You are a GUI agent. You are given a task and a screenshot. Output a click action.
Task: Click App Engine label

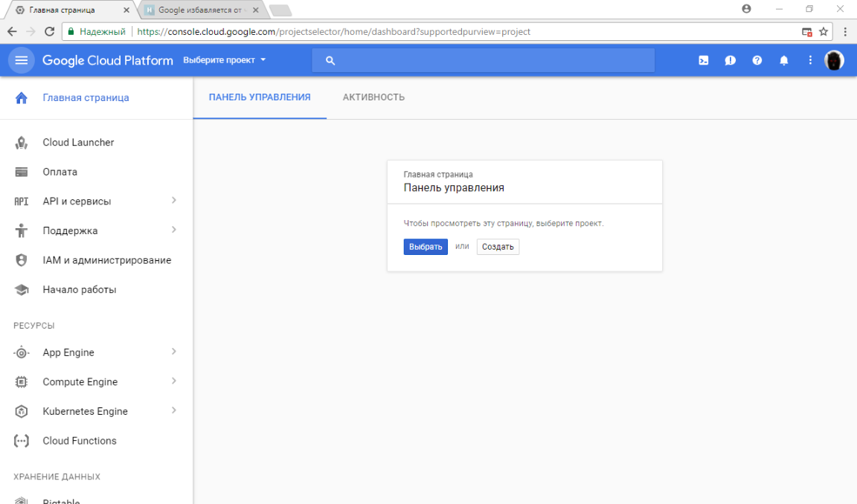(x=68, y=353)
